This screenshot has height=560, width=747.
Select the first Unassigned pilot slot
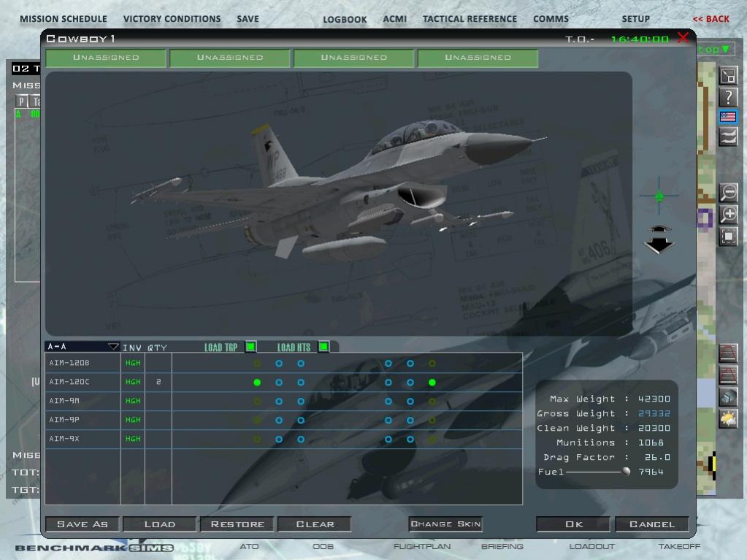pos(106,58)
